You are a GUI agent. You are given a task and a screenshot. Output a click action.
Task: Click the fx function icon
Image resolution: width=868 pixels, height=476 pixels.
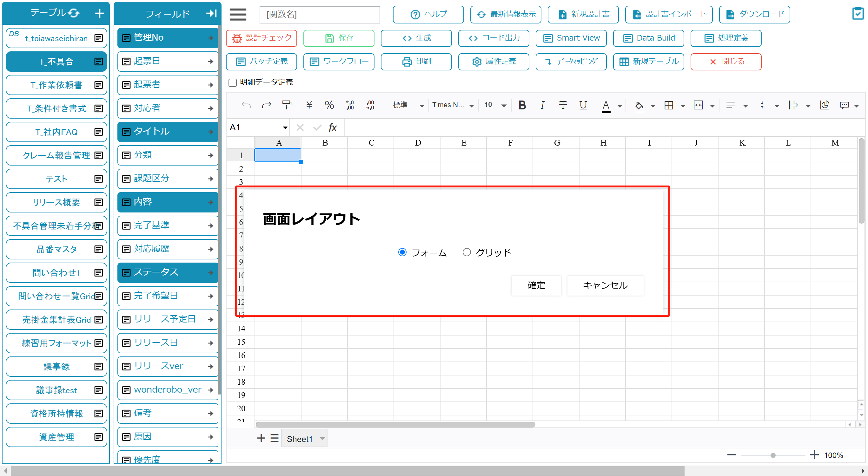pyautogui.click(x=333, y=127)
